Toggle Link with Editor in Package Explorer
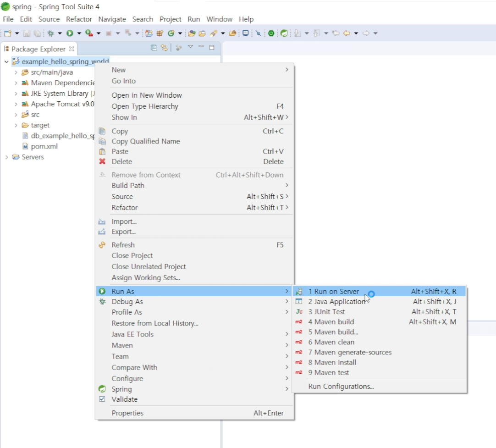Image resolution: width=496 pixels, height=448 pixels. [164, 48]
